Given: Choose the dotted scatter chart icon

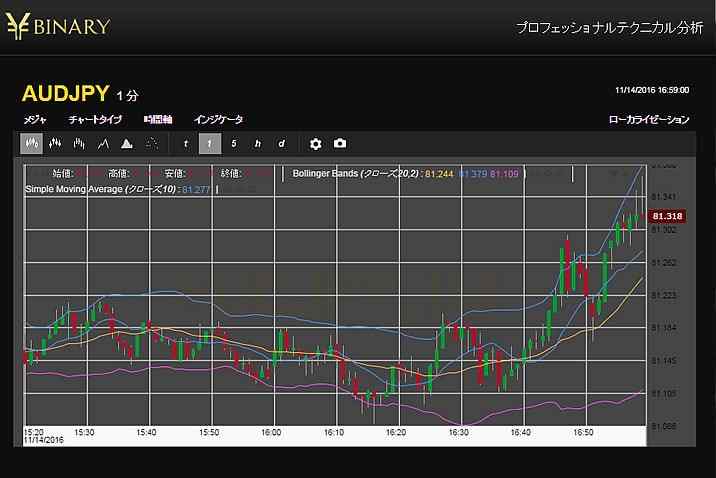Looking at the screenshot, I should [152, 143].
